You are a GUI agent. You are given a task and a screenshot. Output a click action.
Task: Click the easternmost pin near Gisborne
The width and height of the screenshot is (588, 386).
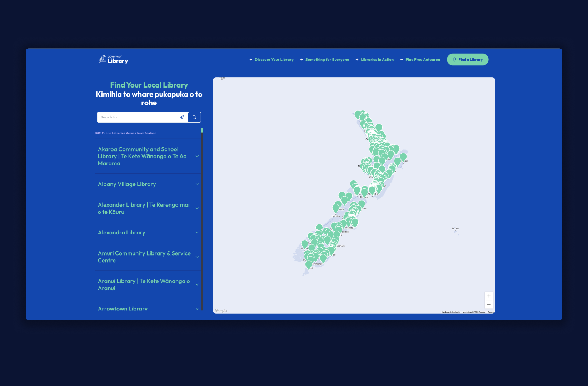pyautogui.click(x=403, y=157)
